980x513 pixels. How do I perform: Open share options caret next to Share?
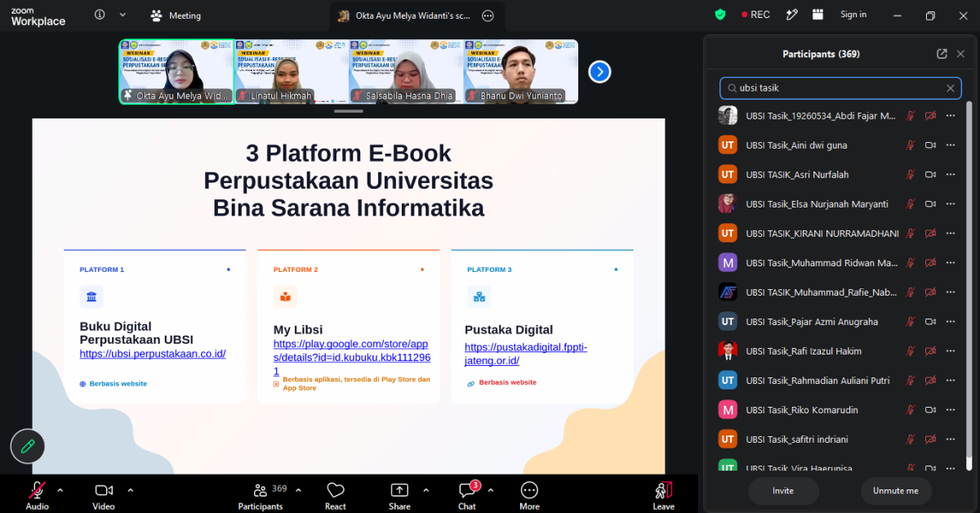pos(425,490)
